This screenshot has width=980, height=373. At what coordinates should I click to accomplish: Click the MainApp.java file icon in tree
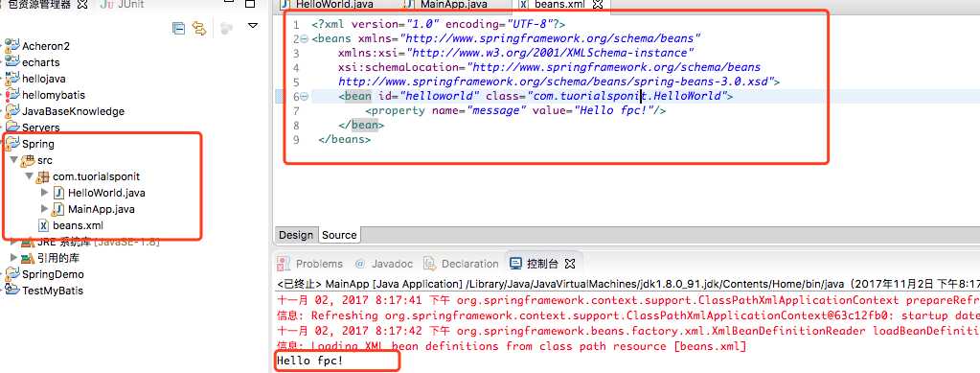click(58, 209)
